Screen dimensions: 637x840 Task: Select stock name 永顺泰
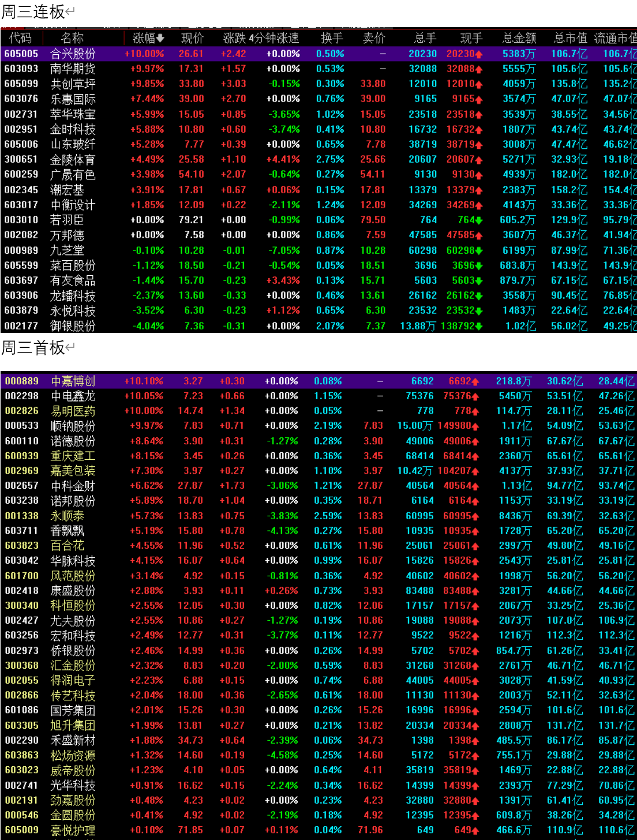(x=68, y=516)
